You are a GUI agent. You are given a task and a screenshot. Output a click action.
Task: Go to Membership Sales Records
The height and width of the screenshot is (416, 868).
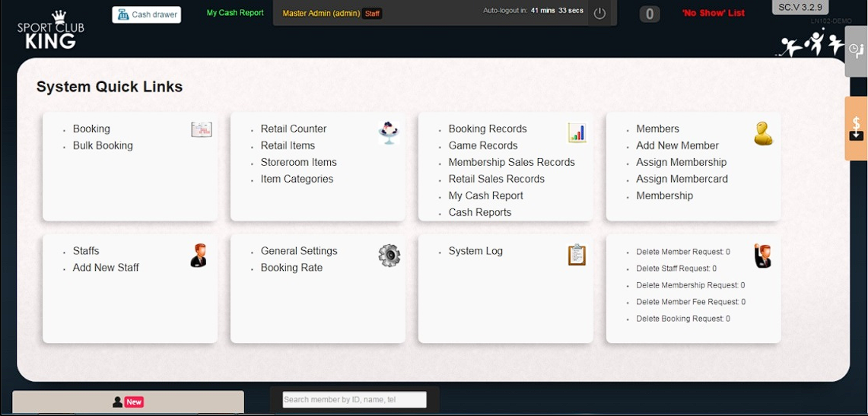click(x=511, y=162)
